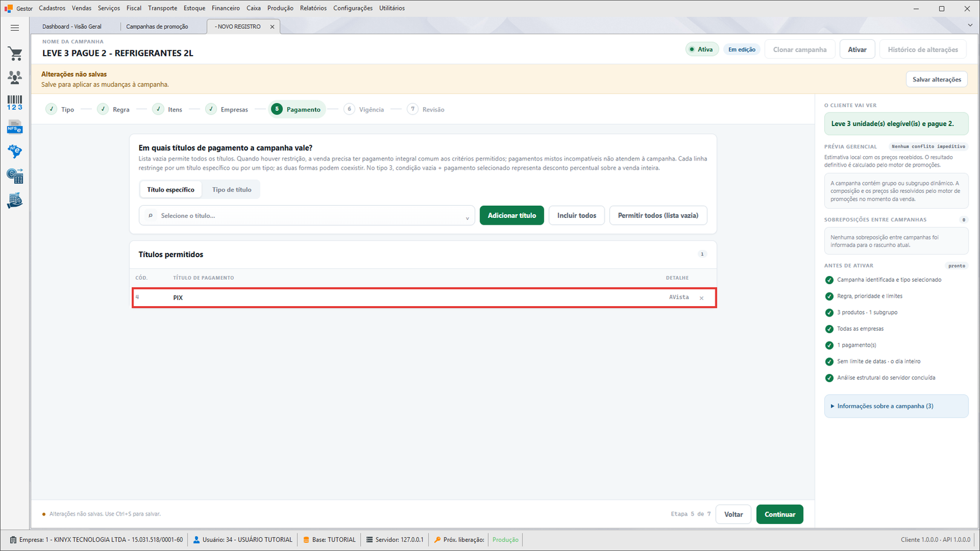Remove the PIX title from the list

tap(702, 298)
